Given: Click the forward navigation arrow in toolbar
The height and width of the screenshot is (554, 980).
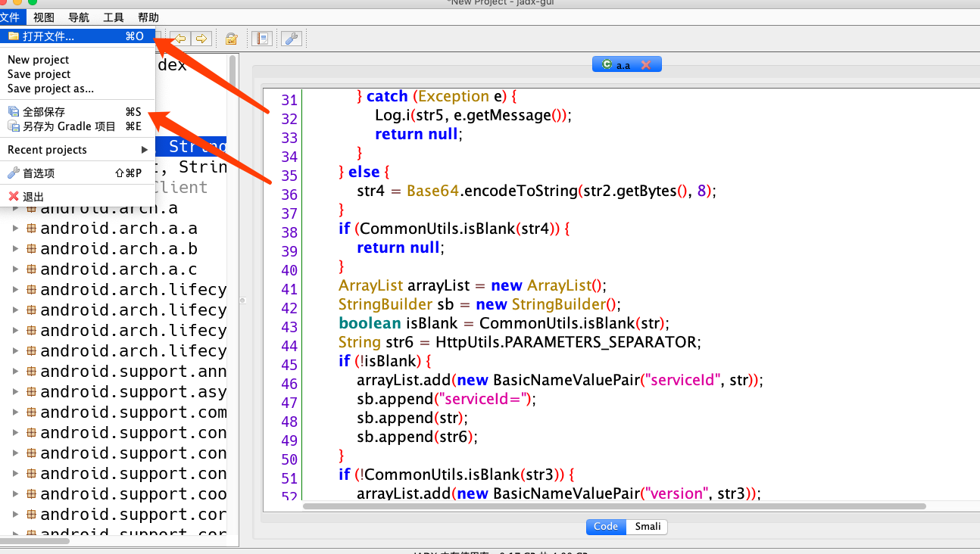Looking at the screenshot, I should click(201, 39).
